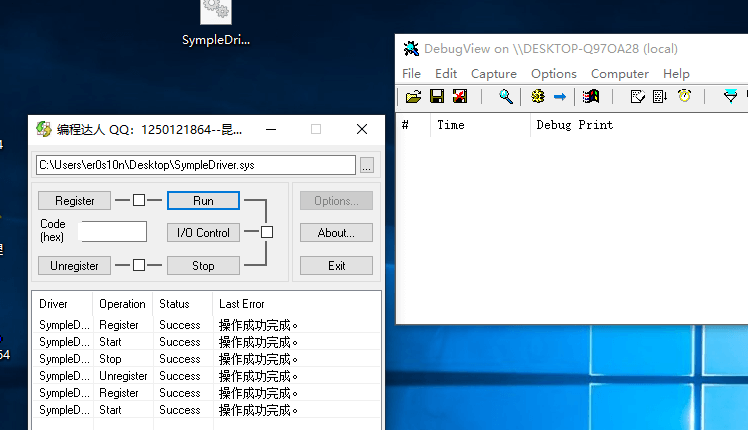Click the driver path input field

(x=196, y=165)
